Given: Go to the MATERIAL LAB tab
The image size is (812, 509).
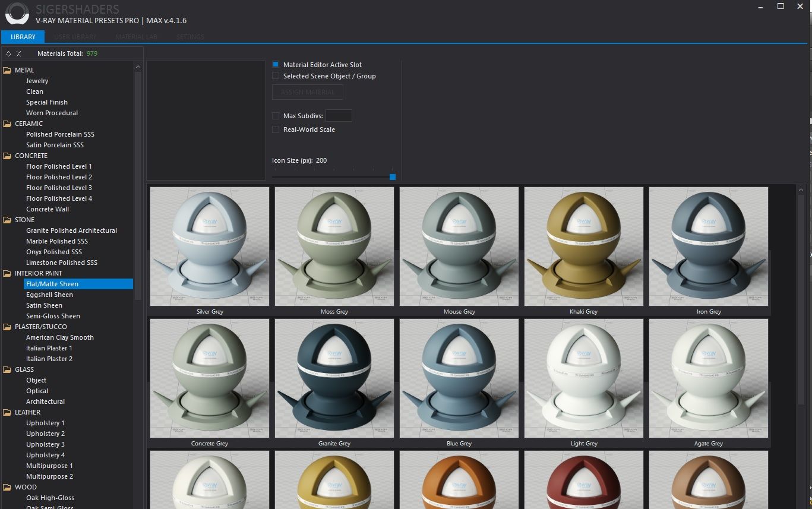Looking at the screenshot, I should (x=136, y=37).
